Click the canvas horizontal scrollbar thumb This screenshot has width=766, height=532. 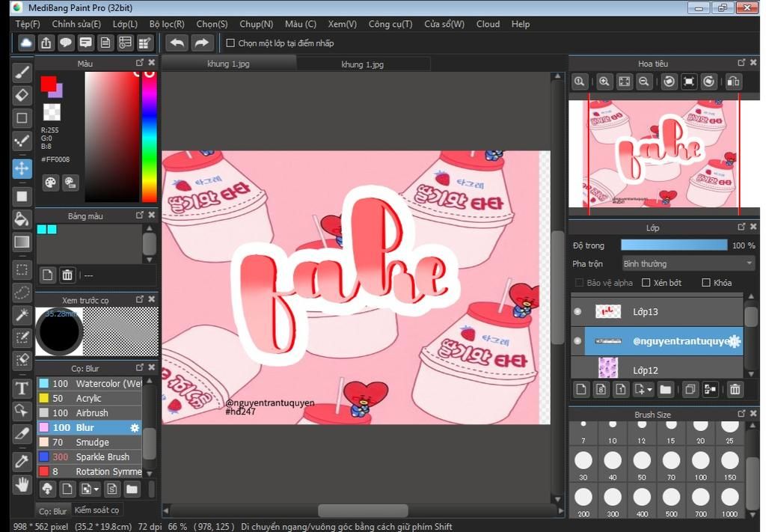click(363, 510)
